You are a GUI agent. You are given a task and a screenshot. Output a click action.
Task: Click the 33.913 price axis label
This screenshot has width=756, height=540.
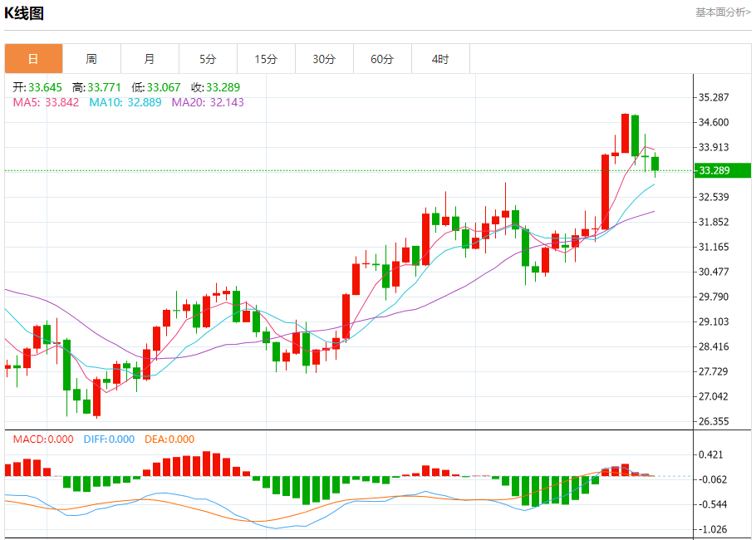coord(714,147)
